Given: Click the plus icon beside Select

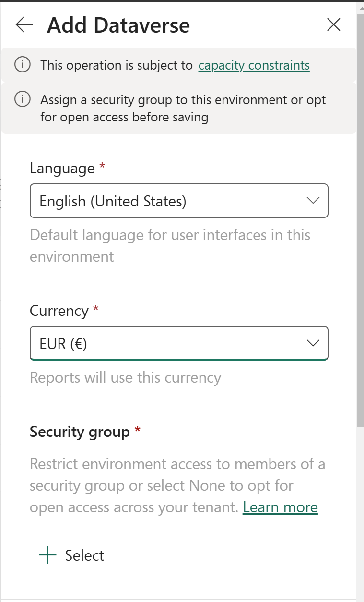Looking at the screenshot, I should 47,555.
